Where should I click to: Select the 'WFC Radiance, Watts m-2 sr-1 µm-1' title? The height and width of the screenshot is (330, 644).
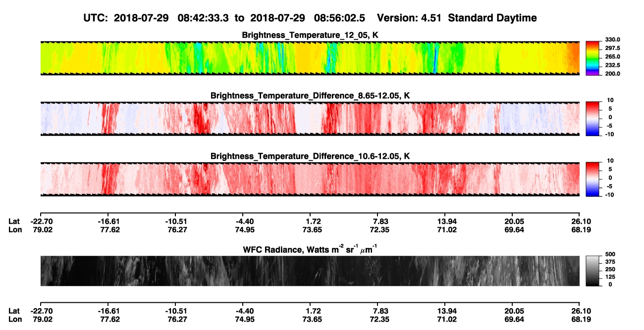310,249
